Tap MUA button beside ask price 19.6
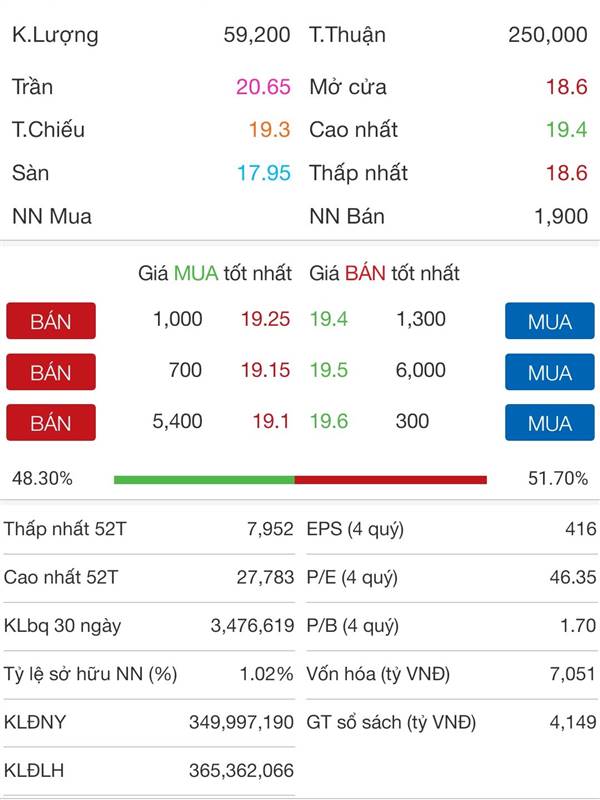Screen dimensions: 600x800 tap(549, 422)
